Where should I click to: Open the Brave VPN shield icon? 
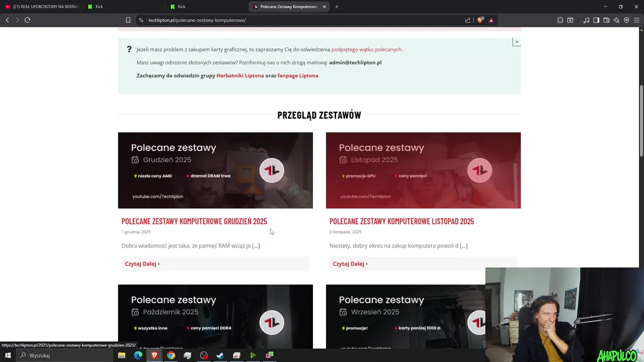[x=626, y=20]
